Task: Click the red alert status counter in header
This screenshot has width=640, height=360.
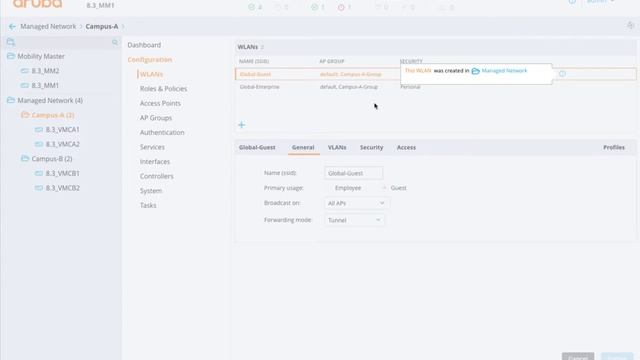Action: pyautogui.click(x=344, y=7)
